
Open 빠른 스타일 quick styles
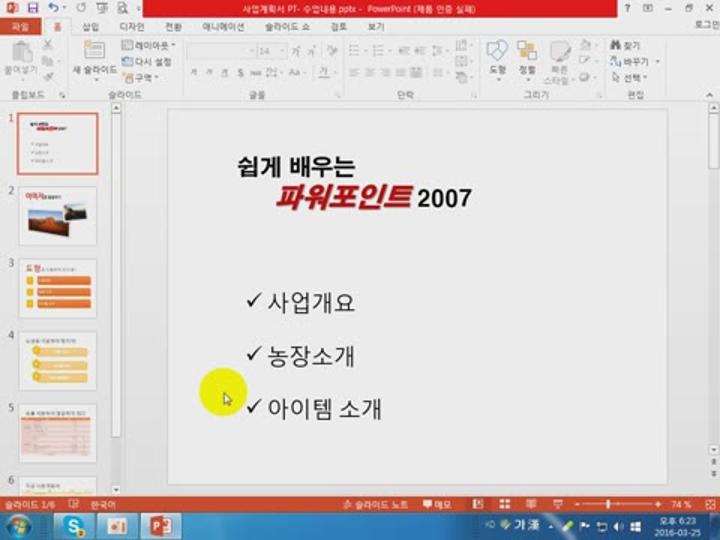tap(558, 62)
